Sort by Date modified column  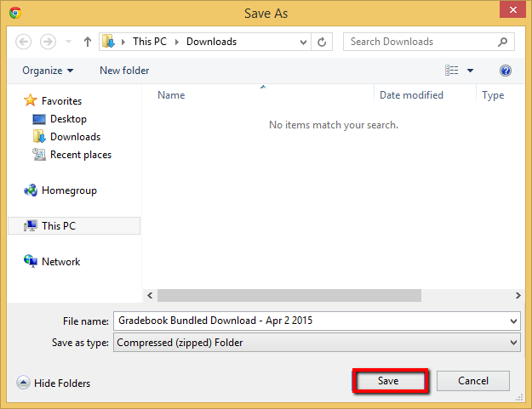click(411, 95)
